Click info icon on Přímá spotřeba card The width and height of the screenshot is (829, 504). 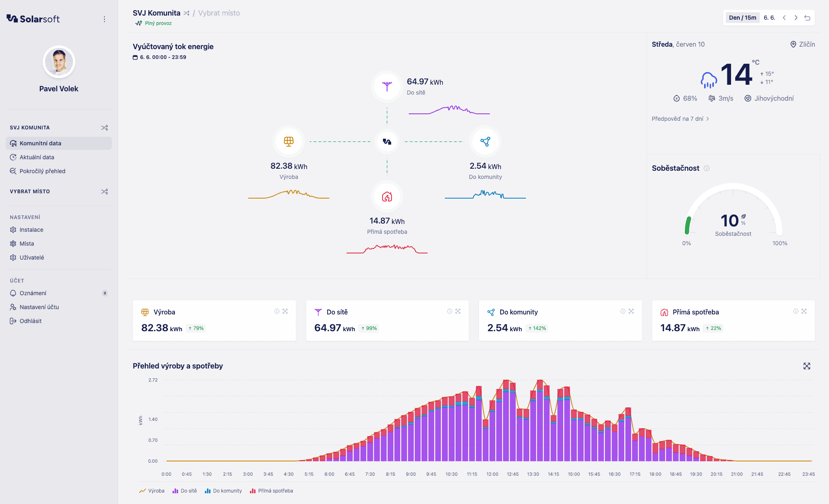pos(796,311)
